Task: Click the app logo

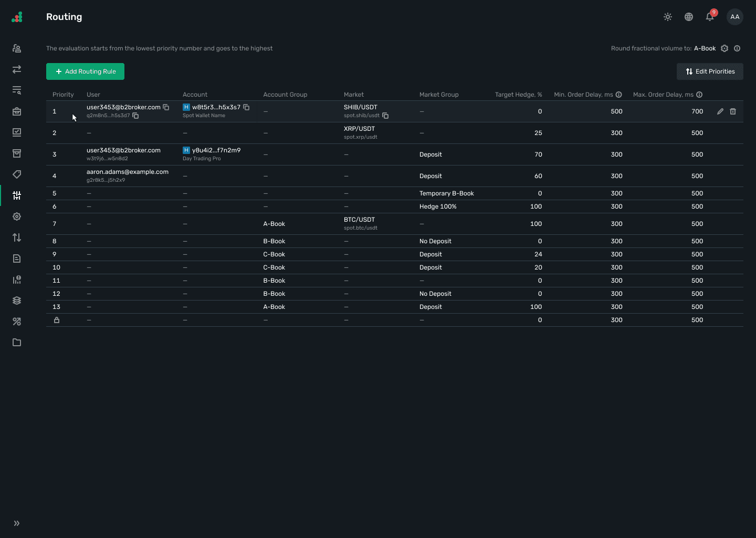Action: [17, 17]
